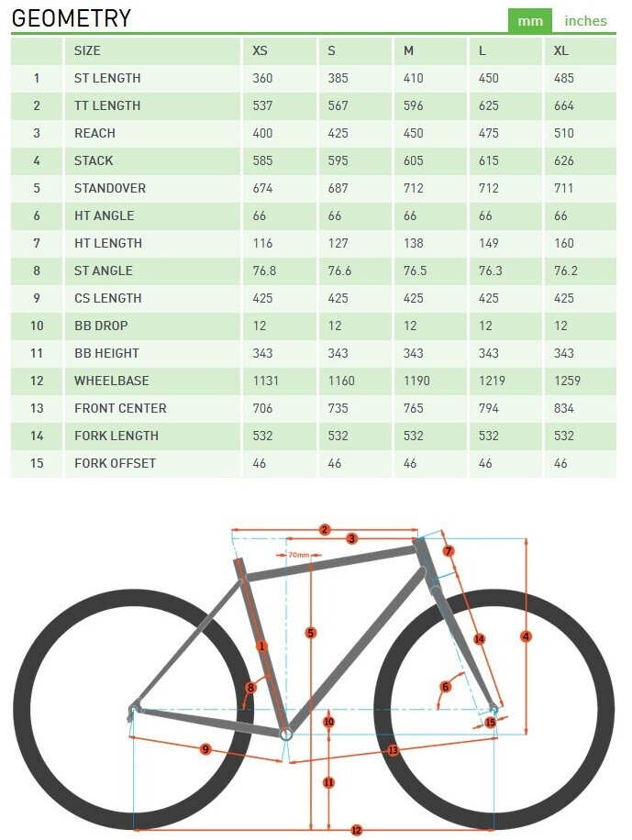Click the REACH row label
This screenshot has width=632, height=840.
(x=94, y=133)
